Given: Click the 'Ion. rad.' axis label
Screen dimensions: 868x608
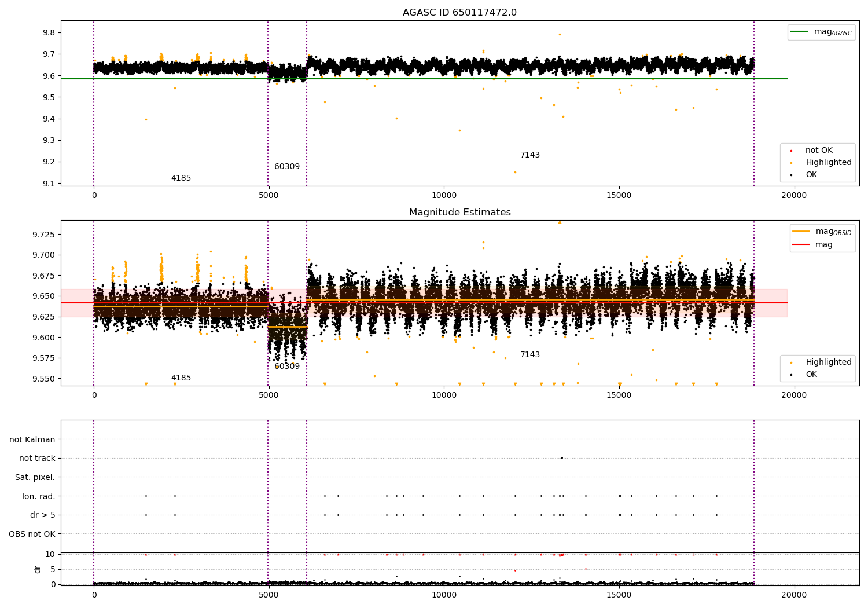Looking at the screenshot, I should tap(38, 496).
